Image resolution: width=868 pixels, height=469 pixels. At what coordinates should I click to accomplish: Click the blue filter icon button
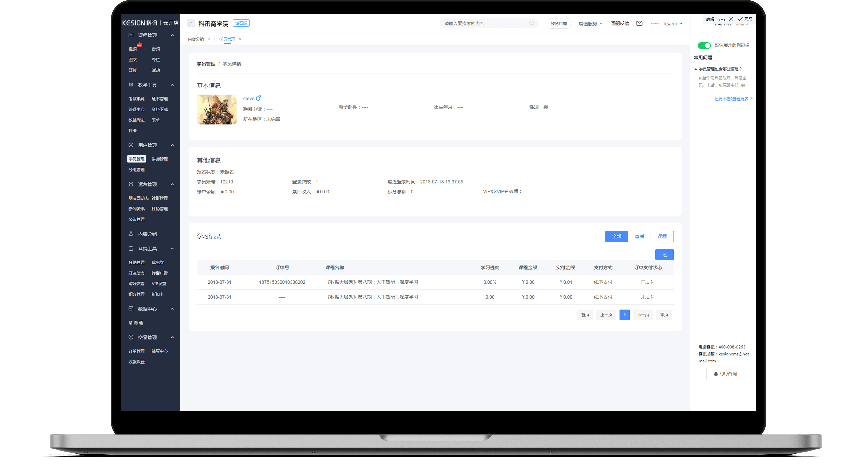[x=664, y=254]
